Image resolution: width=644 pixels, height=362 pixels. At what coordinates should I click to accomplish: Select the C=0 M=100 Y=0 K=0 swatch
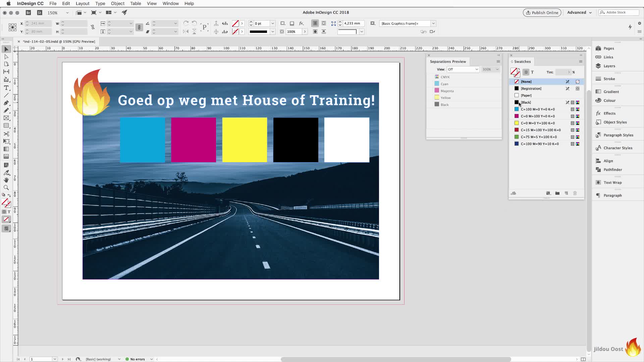547,116
